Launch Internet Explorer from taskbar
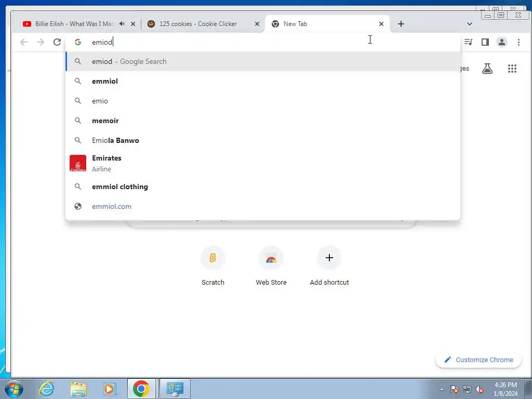The height and width of the screenshot is (399, 532). [46, 389]
